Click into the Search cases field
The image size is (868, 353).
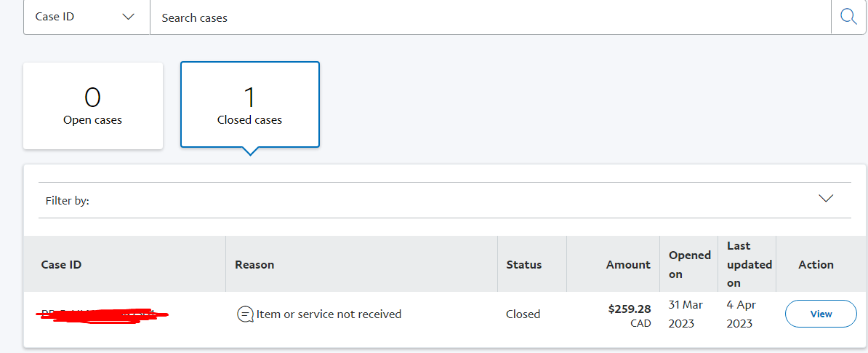490,17
